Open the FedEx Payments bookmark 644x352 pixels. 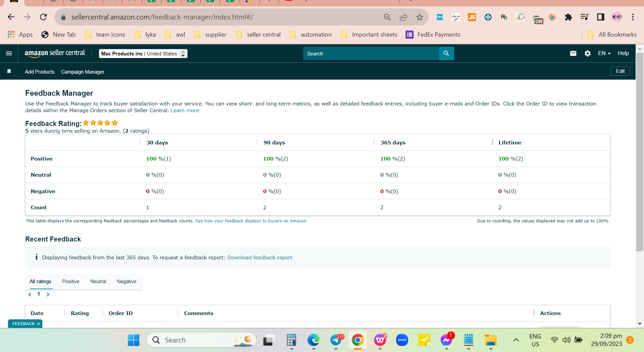click(433, 35)
